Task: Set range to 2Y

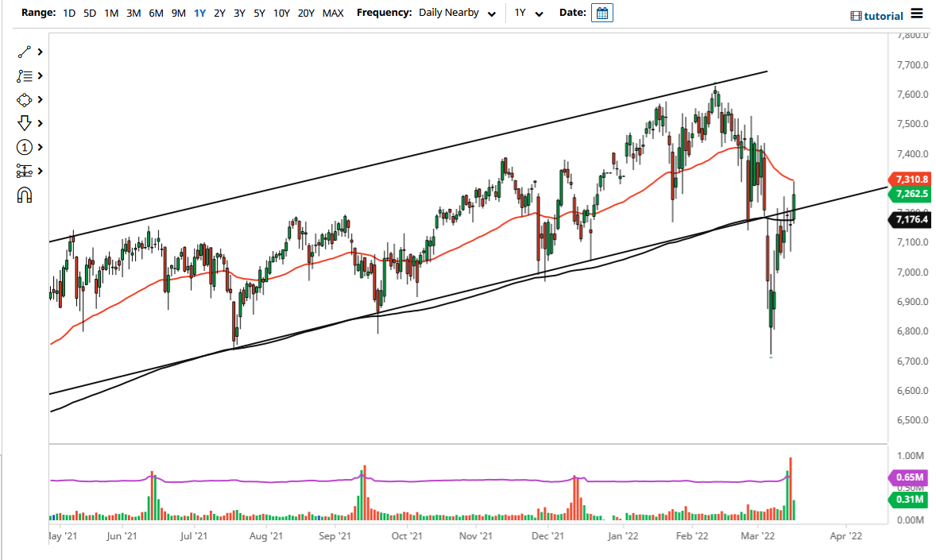Action: pyautogui.click(x=219, y=14)
